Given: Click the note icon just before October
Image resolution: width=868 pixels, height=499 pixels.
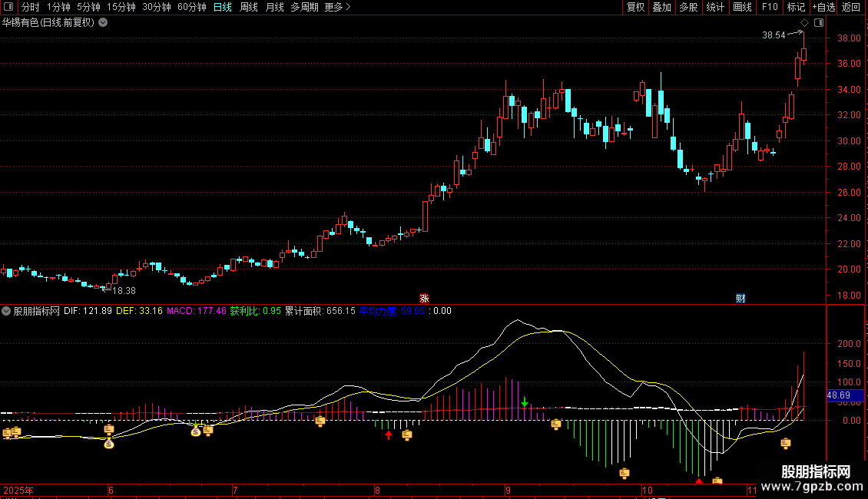Looking at the screenshot, I should pyautogui.click(x=624, y=473).
